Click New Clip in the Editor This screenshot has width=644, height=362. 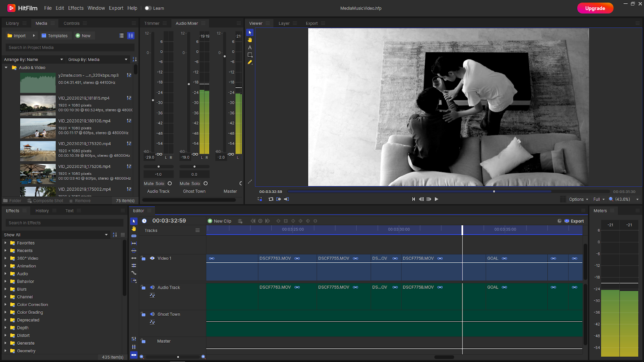(x=219, y=221)
